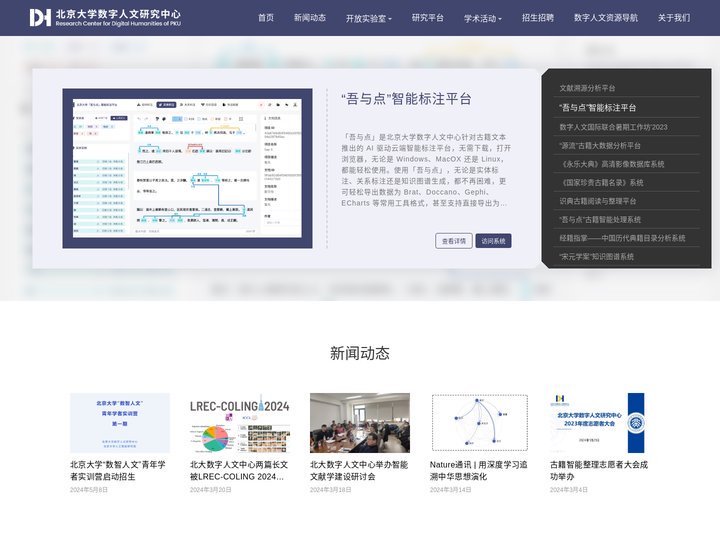This screenshot has height=540, width=720.
Task: Open the 北京大学"数智人文"青年学者实训营启动招生 article
Action: [118, 471]
